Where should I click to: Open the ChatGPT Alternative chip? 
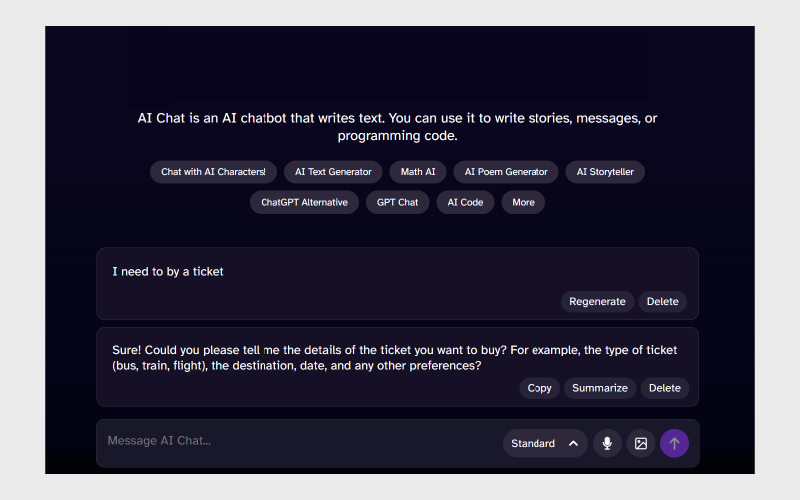(304, 203)
